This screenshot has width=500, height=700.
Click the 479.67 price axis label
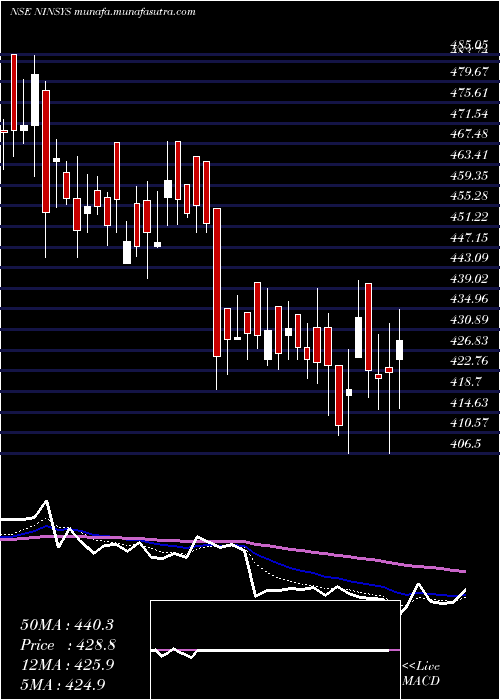pyautogui.click(x=468, y=71)
